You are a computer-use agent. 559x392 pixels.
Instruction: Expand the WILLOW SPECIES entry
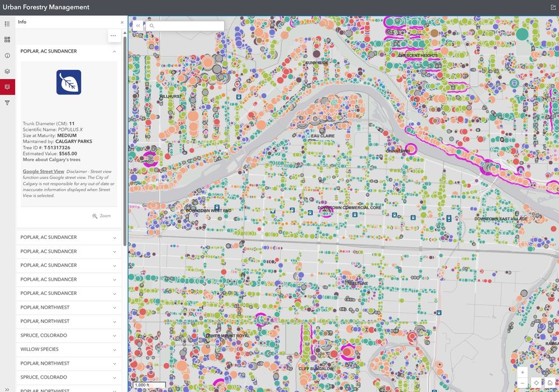69,349
